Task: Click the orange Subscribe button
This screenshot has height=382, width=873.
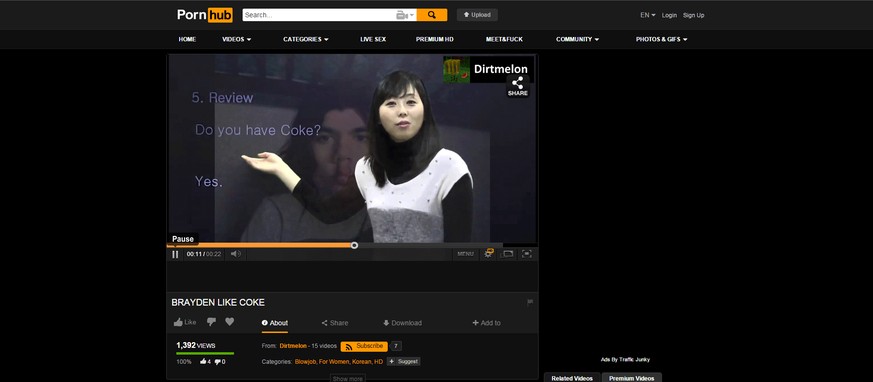Action: (x=364, y=346)
